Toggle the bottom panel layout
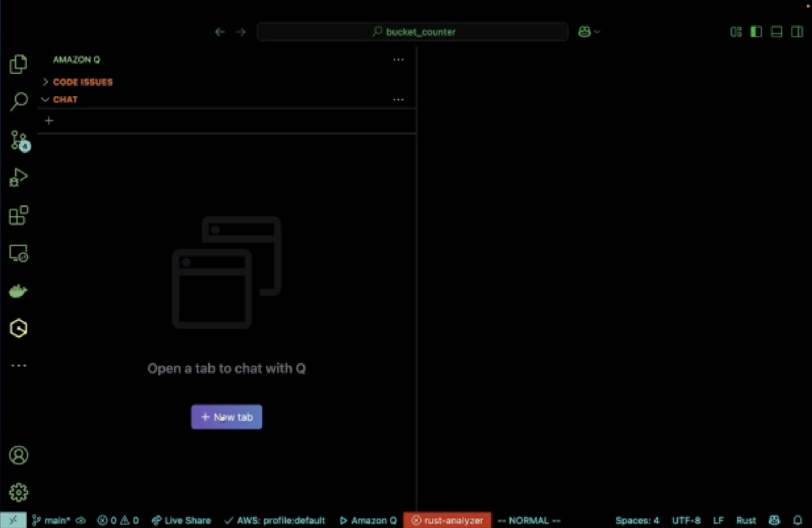The width and height of the screenshot is (812, 528). click(776, 32)
